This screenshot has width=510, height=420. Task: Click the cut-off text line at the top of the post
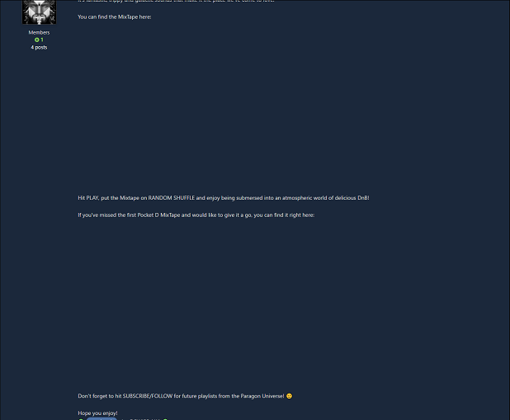click(176, 1)
